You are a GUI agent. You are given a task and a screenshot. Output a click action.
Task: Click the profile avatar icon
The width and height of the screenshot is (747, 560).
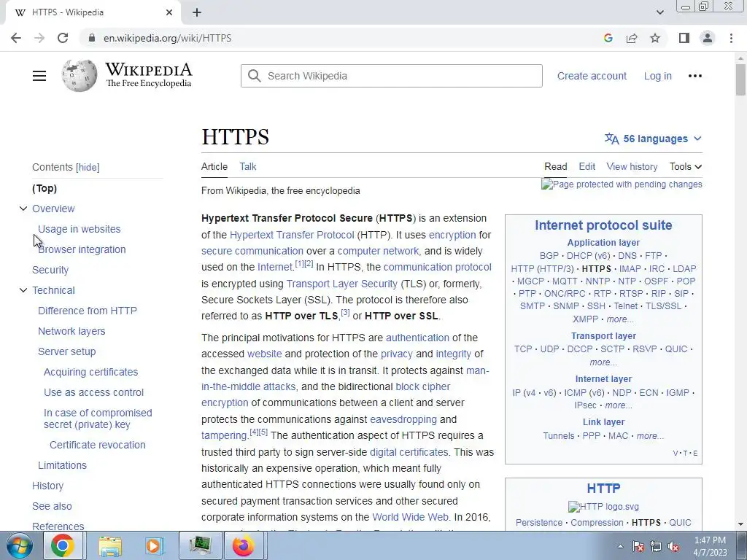708,38
